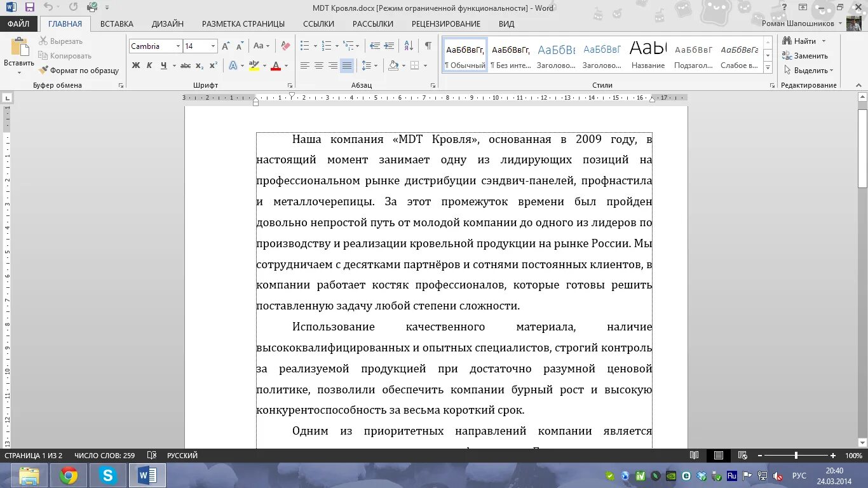Viewport: 868px width, 488px height.
Task: Apply paragraph shading paint bucket
Action: click(393, 65)
